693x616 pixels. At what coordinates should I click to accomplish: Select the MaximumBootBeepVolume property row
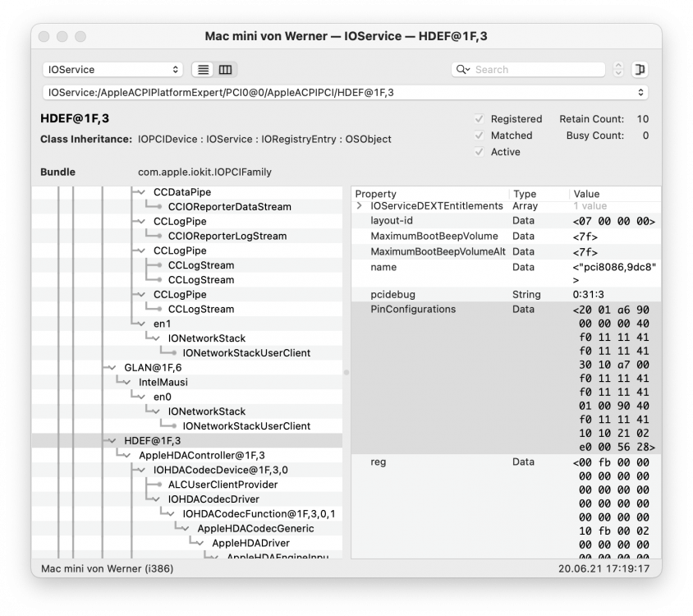pyautogui.click(x=507, y=237)
